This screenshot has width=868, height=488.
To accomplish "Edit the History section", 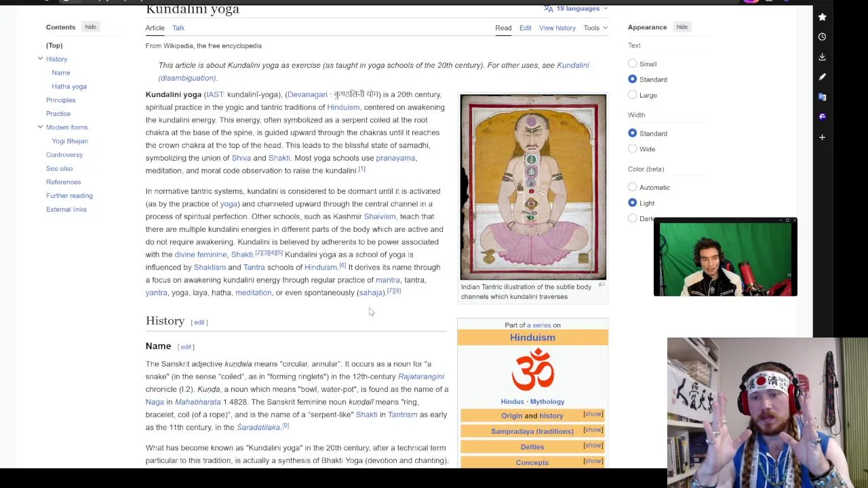I will 199,322.
